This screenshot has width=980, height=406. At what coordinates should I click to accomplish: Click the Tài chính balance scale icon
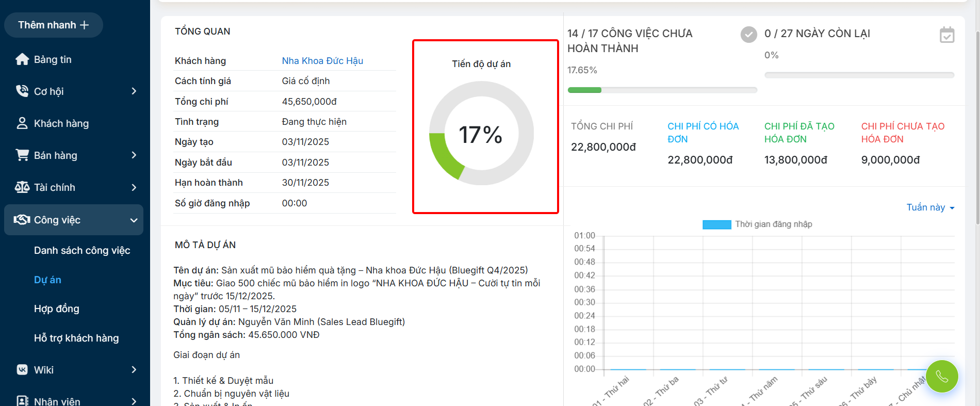pyautogui.click(x=22, y=187)
